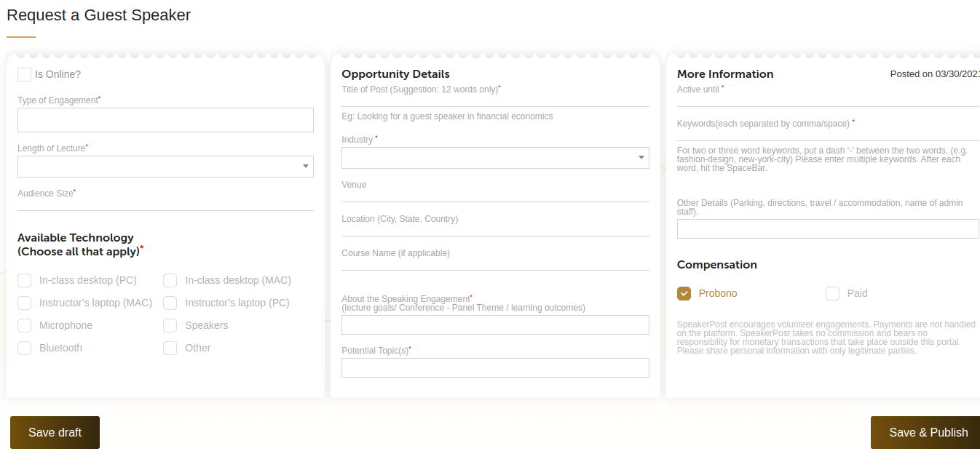Expand the Industry dropdown list

495,158
